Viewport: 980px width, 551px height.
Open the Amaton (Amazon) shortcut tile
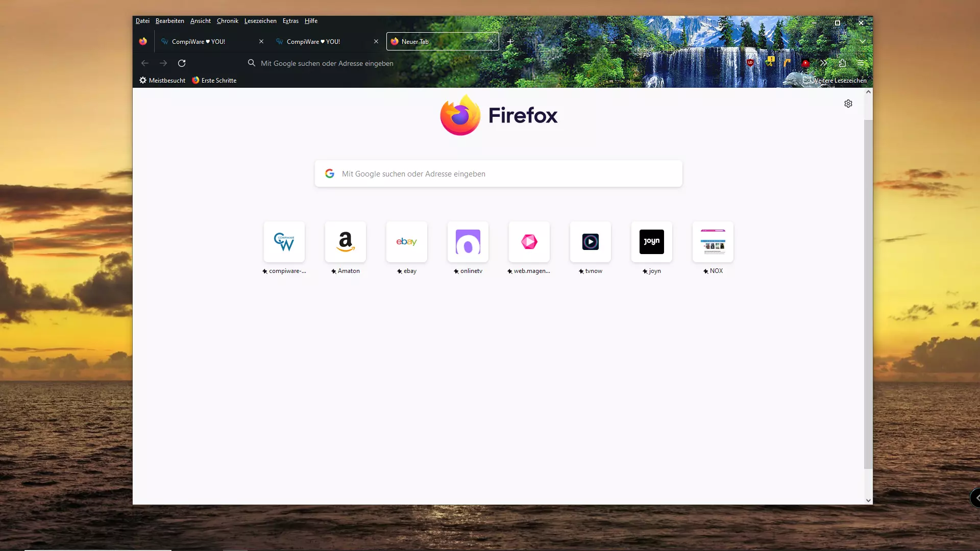(x=346, y=242)
